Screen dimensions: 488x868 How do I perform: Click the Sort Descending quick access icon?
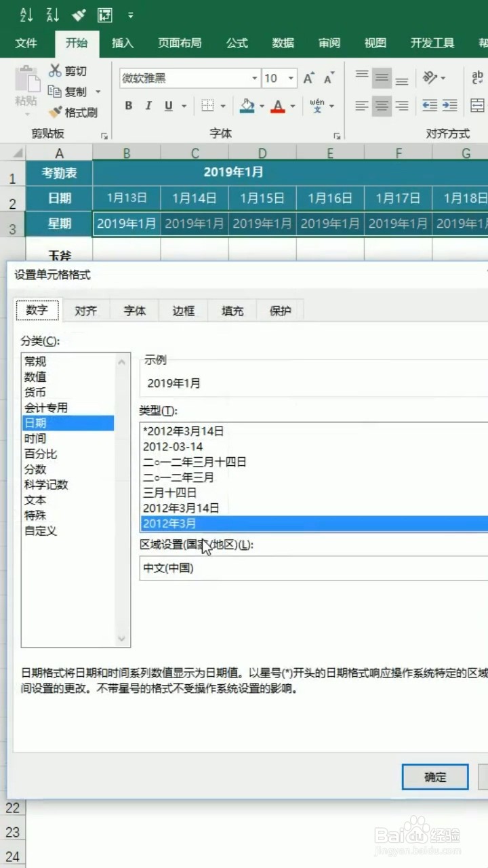[53, 14]
